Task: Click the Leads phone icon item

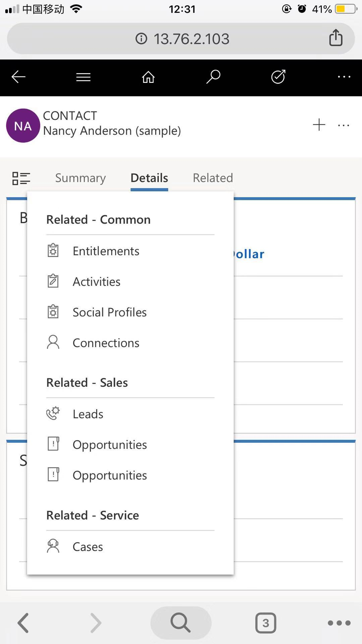Action: [130, 414]
